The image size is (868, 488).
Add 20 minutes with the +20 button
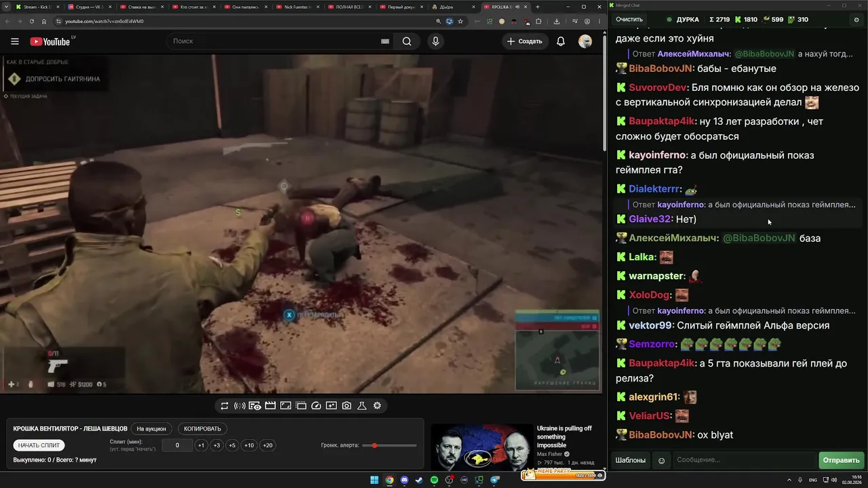267,445
